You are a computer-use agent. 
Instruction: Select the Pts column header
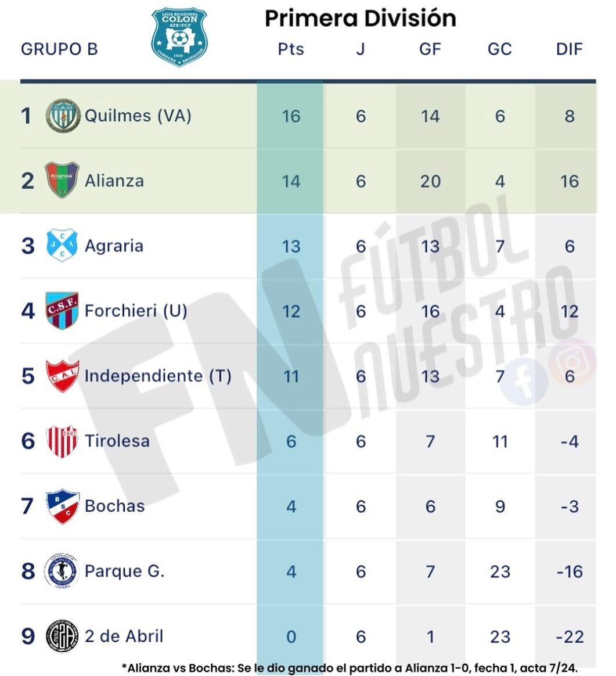pyautogui.click(x=290, y=49)
